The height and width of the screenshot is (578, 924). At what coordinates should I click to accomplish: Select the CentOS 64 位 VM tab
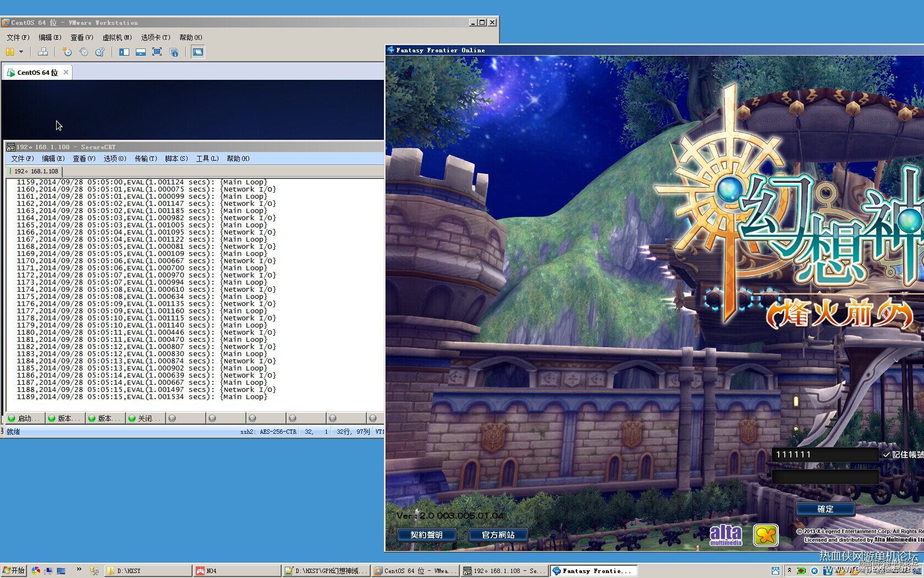point(37,72)
